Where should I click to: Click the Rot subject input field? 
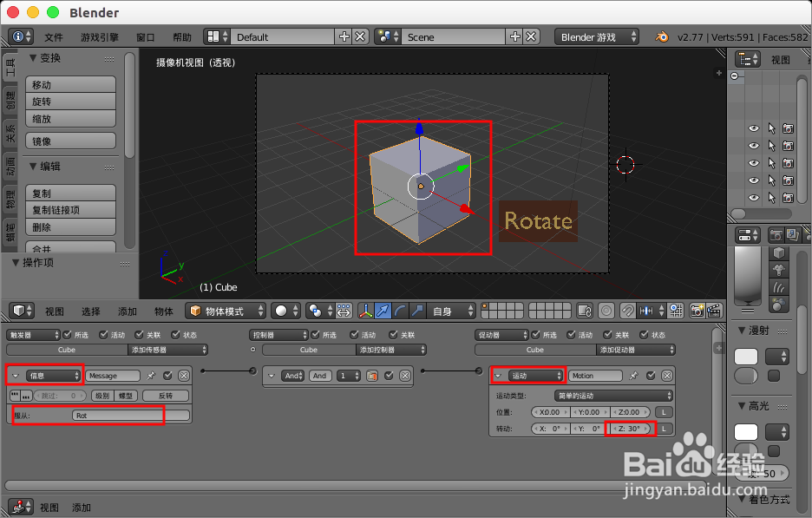(x=131, y=416)
